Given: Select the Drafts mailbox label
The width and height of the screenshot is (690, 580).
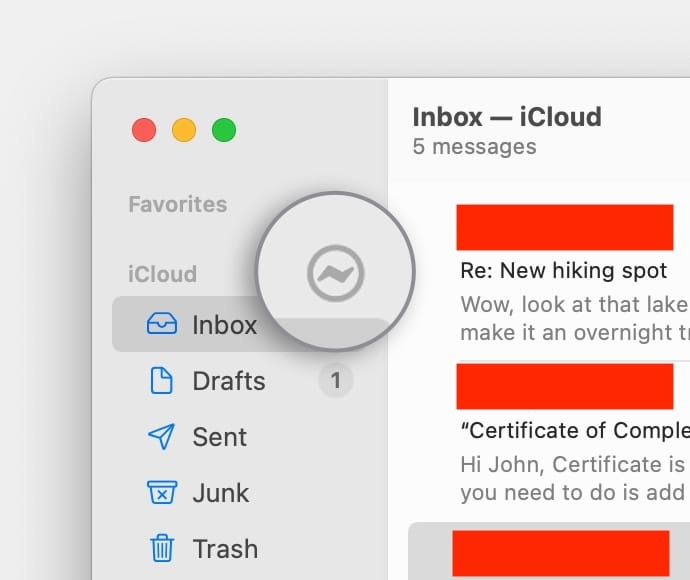Looking at the screenshot, I should [228, 381].
